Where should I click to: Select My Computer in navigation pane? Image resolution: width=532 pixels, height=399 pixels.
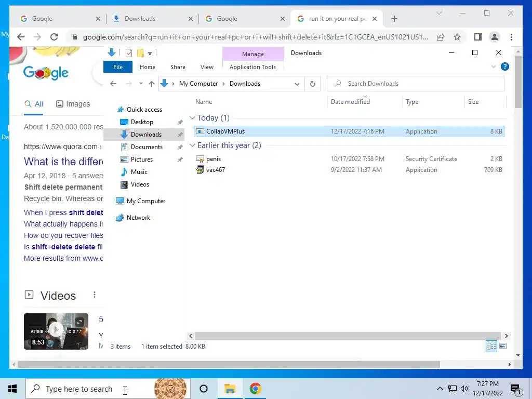point(146,201)
